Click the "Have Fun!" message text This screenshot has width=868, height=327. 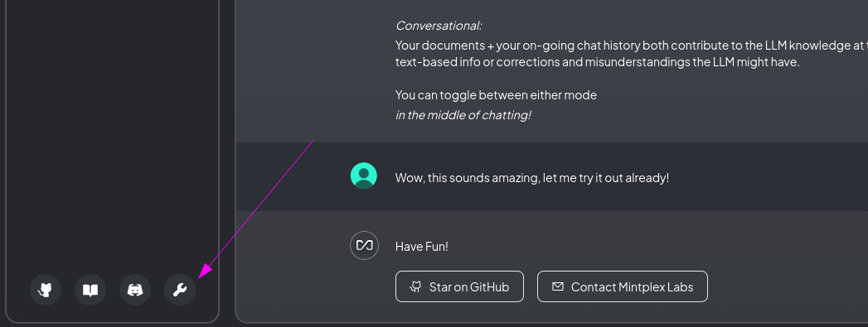pyautogui.click(x=422, y=247)
